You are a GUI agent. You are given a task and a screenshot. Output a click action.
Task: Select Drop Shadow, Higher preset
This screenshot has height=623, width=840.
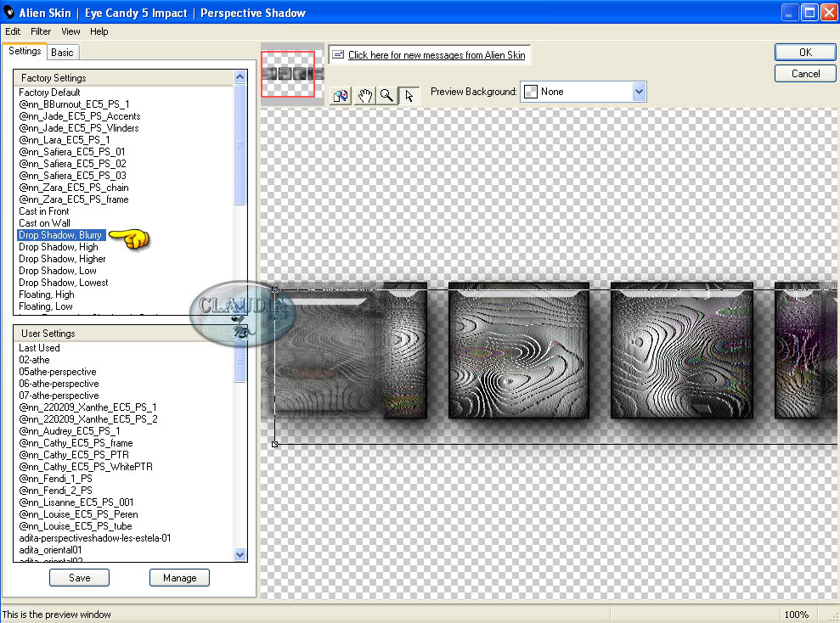[x=62, y=259]
